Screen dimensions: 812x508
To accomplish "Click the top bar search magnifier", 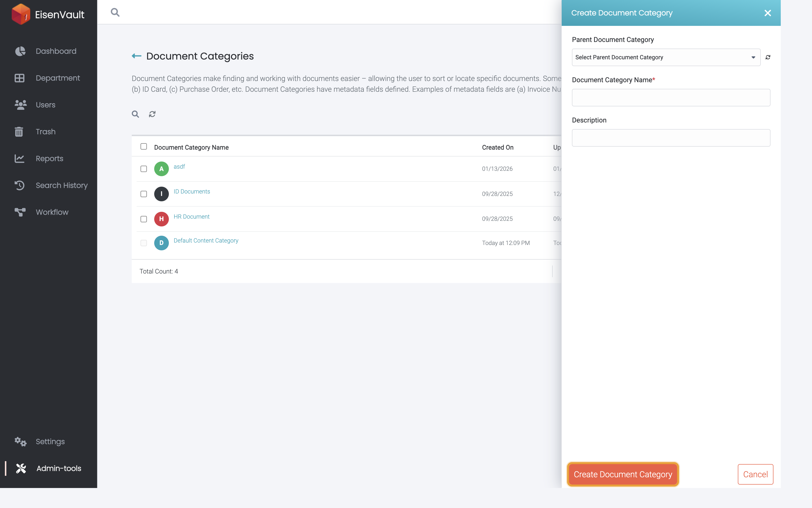I will 115,12.
